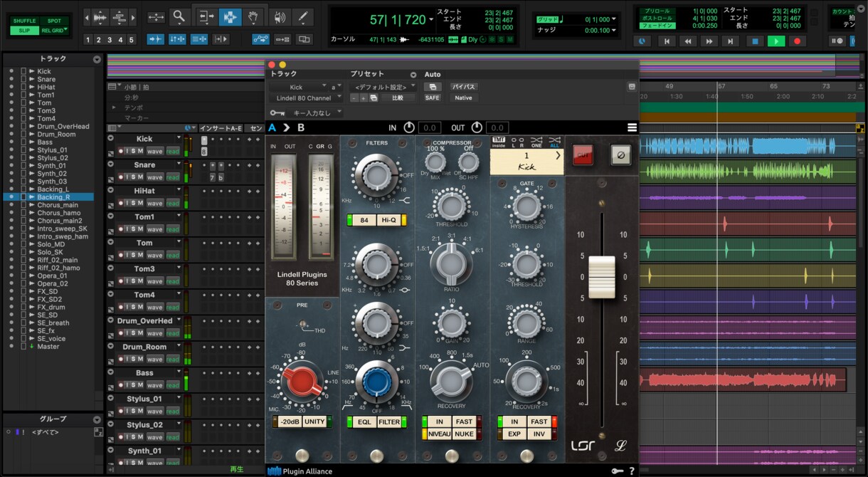The image size is (868, 477).
Task: Select Backing_R in track list
Action: 53,197
